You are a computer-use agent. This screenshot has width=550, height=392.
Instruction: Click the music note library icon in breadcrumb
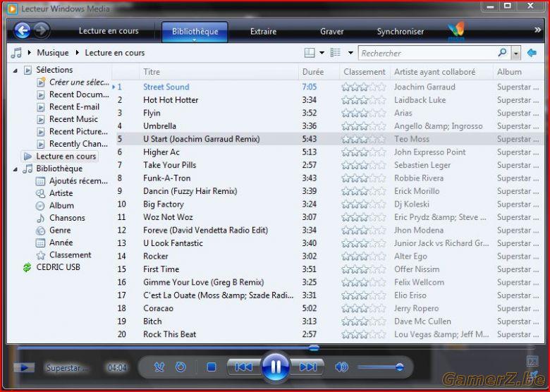(x=16, y=53)
